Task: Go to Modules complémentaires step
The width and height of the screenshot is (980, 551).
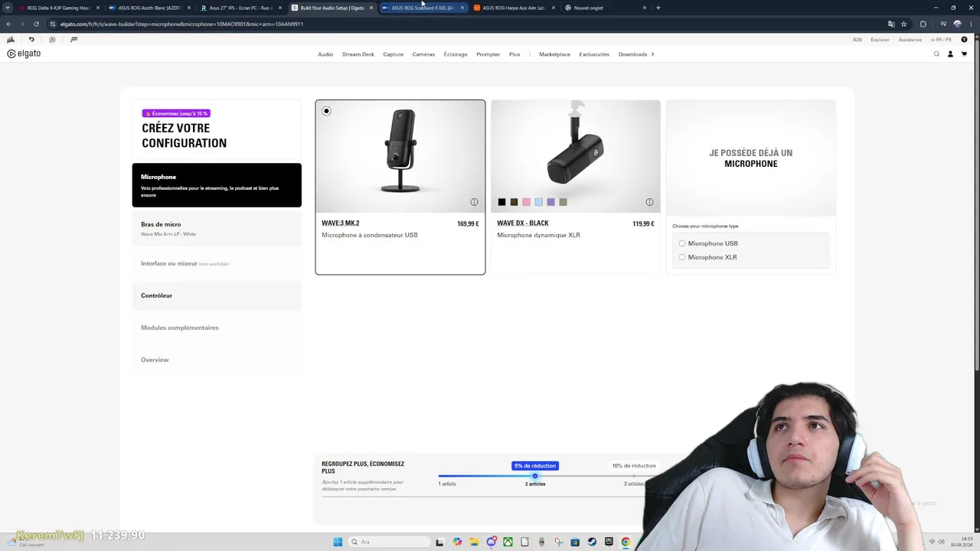Action: 217,328
